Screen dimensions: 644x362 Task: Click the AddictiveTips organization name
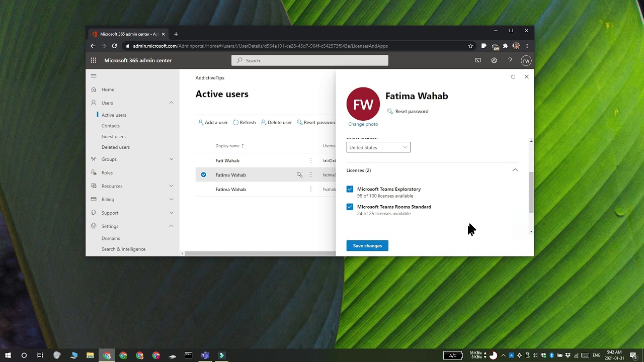210,78
